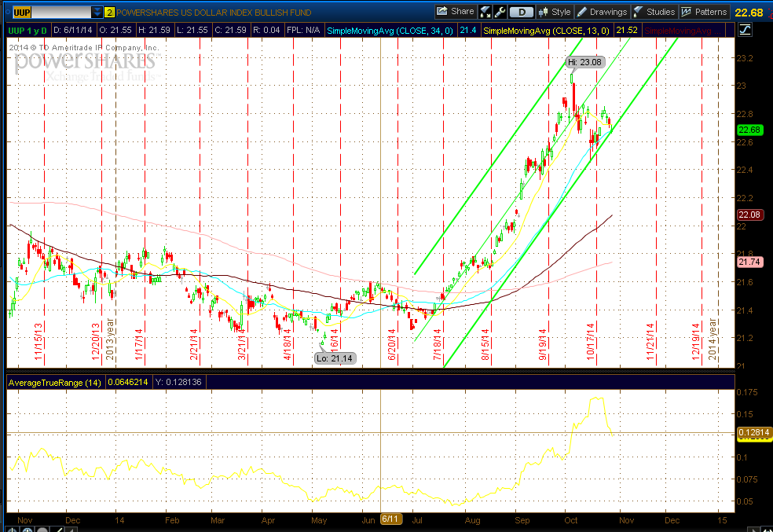Click the H: 21.59 high value
Screen dimensions: 773x532
(154, 30)
